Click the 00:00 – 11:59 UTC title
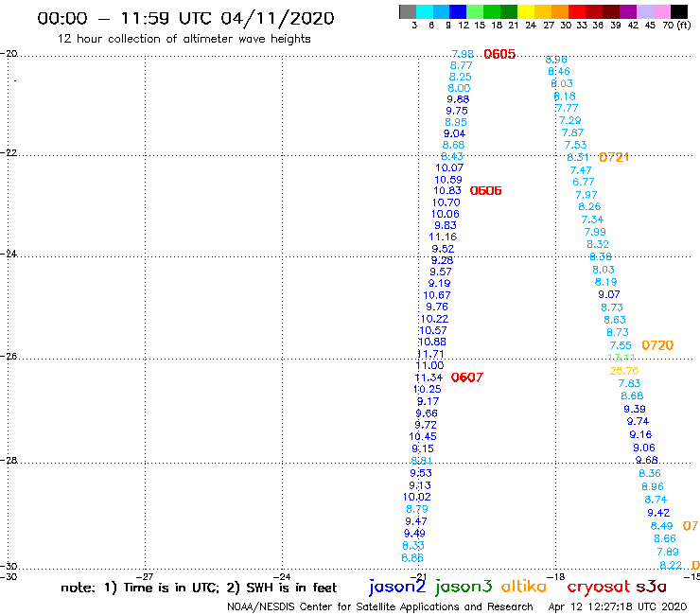 [x=185, y=19]
